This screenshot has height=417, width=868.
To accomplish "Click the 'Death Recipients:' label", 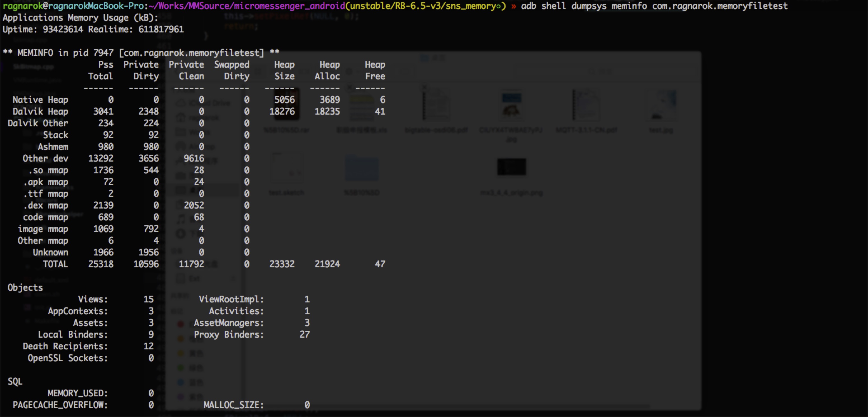I will [65, 346].
